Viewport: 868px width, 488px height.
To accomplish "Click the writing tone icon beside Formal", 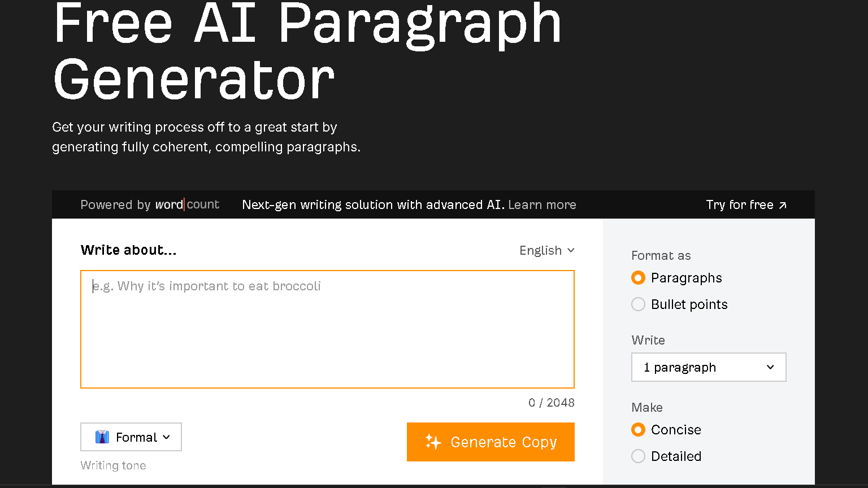I will [x=102, y=437].
